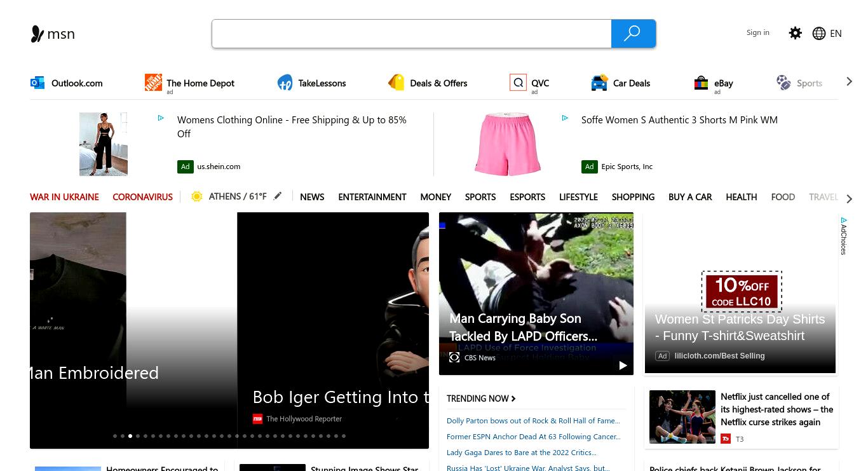Click the sunny weather icon
The image size is (868, 471).
[197, 197]
